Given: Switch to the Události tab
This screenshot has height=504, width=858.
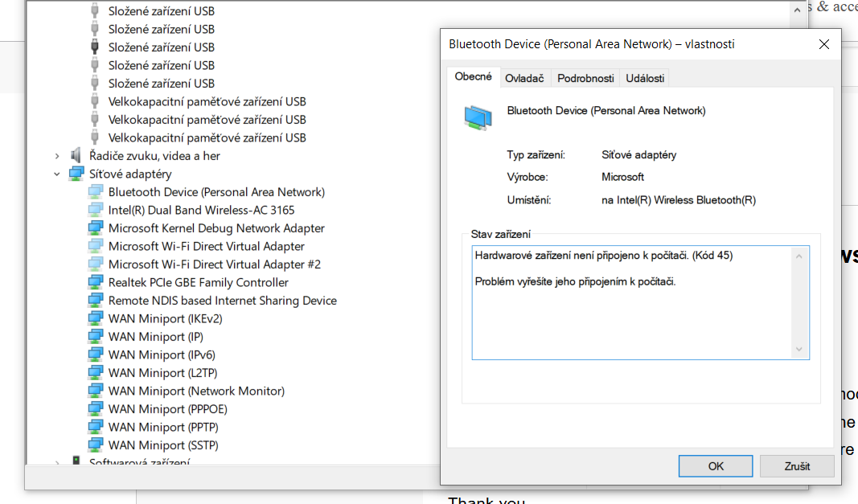Looking at the screenshot, I should pos(645,78).
